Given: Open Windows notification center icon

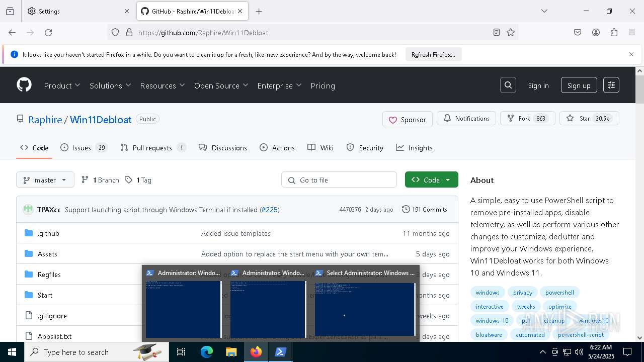Looking at the screenshot, I should [627, 352].
